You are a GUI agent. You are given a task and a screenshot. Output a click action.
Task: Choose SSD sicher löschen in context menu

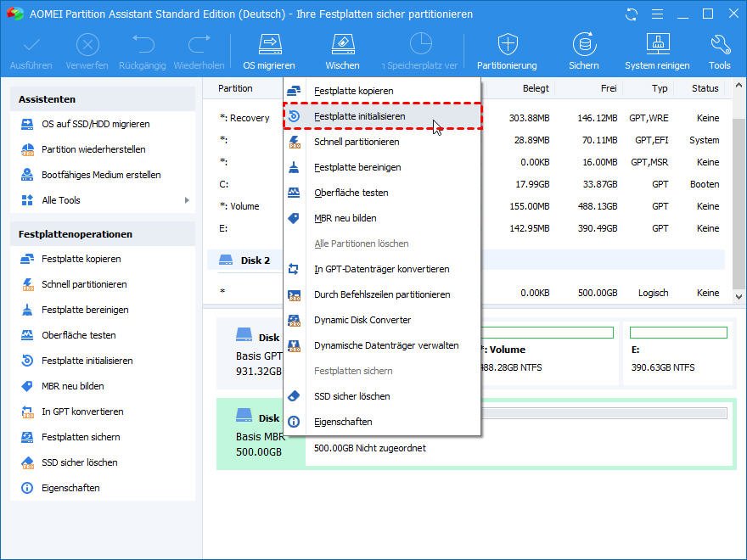(x=382, y=396)
